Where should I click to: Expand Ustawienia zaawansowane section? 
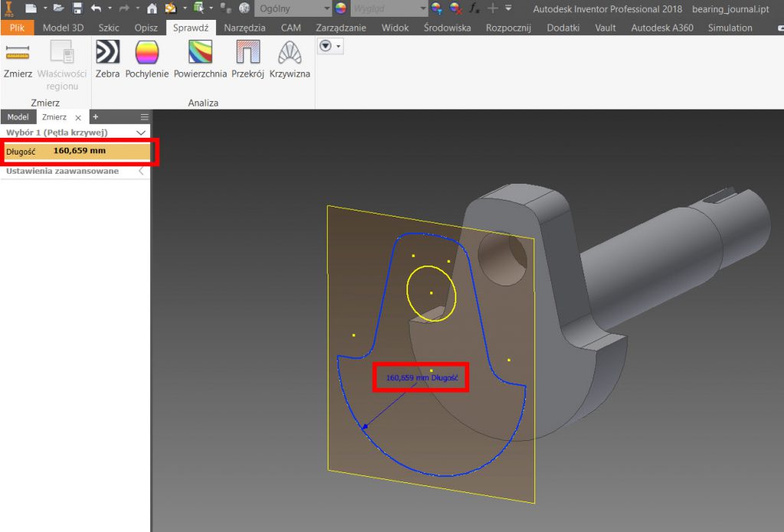(141, 171)
